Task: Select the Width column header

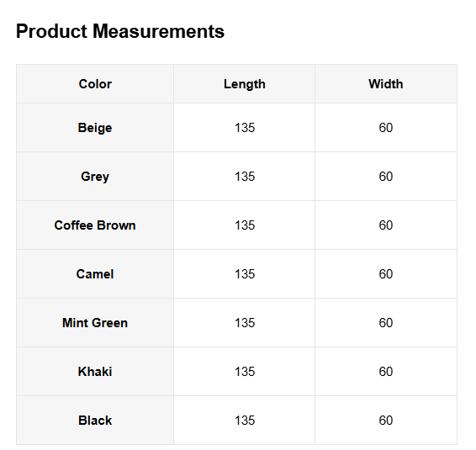Action: pos(386,84)
